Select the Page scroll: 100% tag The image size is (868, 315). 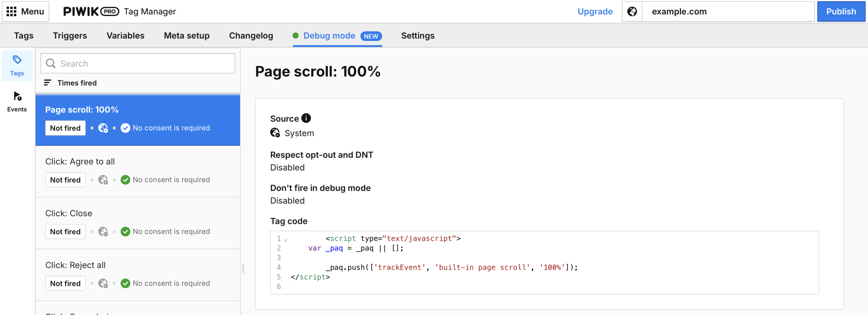pyautogui.click(x=138, y=120)
